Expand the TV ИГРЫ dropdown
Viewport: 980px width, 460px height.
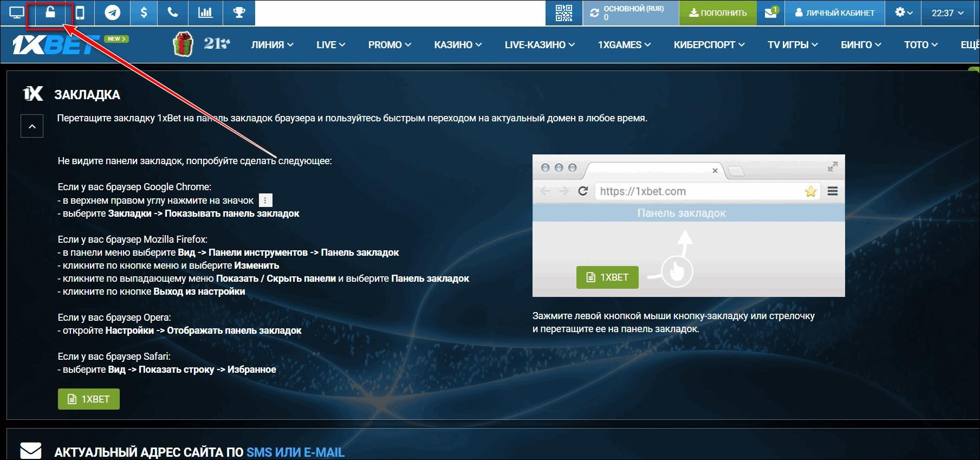[x=793, y=45]
